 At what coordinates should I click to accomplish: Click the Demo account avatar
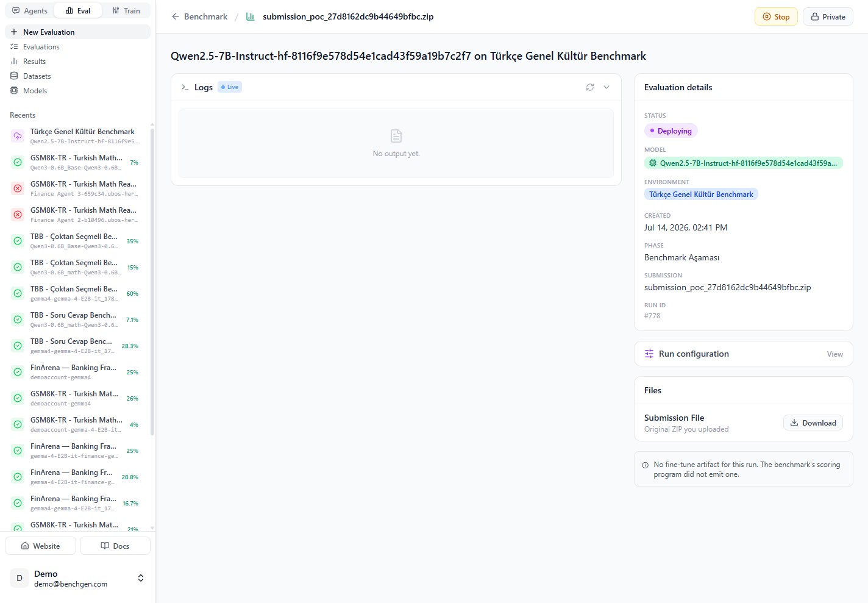20,578
